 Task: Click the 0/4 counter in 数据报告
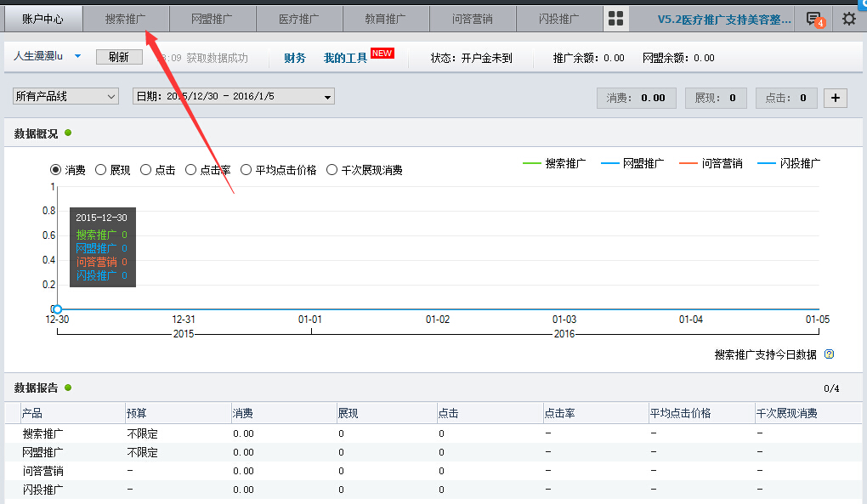[831, 388]
